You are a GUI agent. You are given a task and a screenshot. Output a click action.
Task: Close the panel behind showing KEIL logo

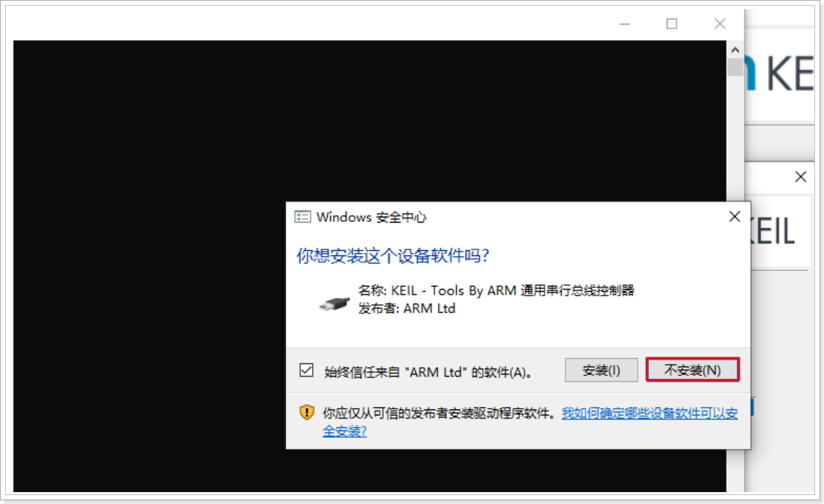tap(800, 176)
